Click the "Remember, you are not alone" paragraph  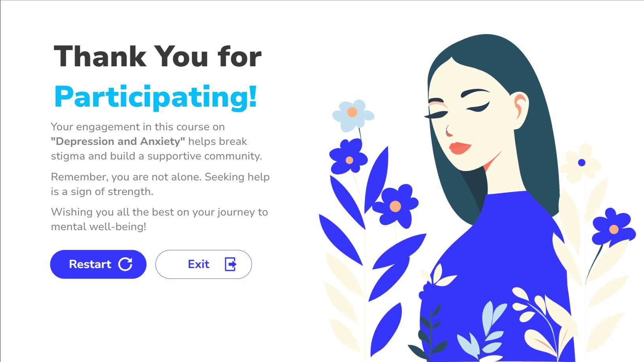(160, 184)
